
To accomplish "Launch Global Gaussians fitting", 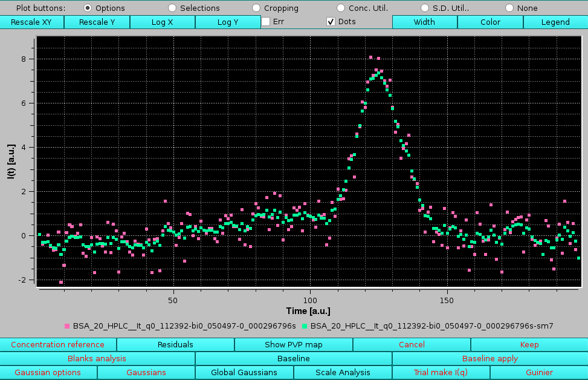I will coord(244,372).
